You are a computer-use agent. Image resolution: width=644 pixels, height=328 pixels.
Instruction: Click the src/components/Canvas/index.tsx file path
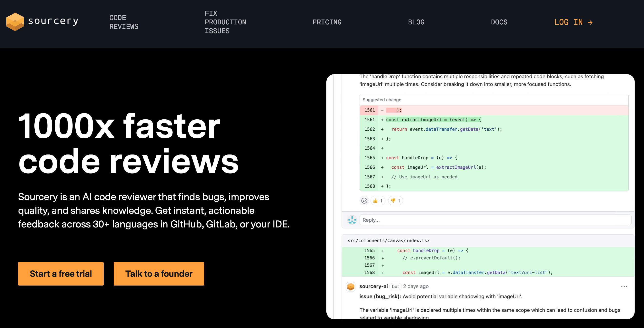click(389, 240)
